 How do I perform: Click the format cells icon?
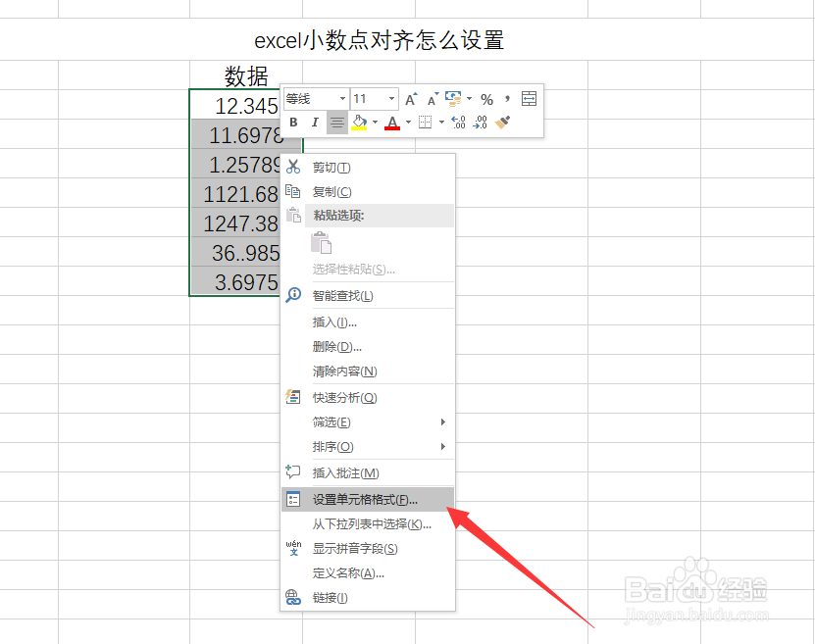[293, 499]
